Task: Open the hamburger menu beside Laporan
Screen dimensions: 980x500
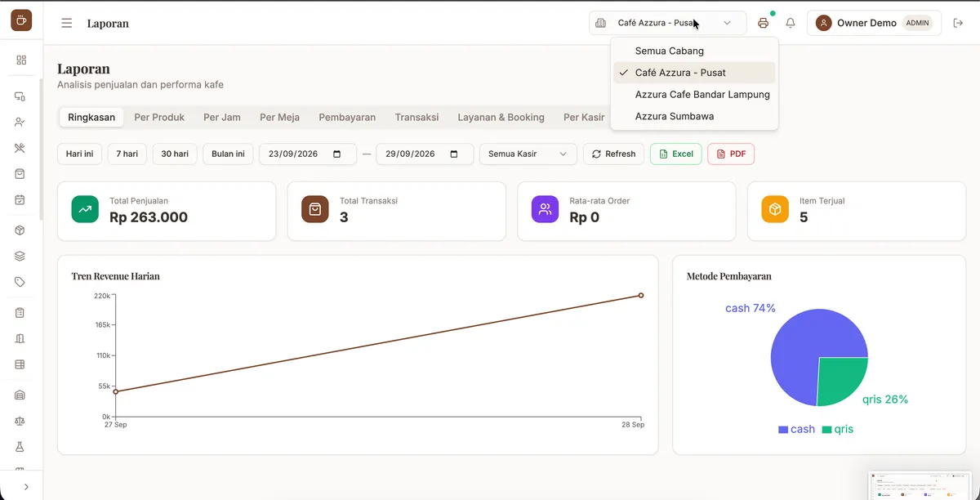Action: click(x=67, y=23)
